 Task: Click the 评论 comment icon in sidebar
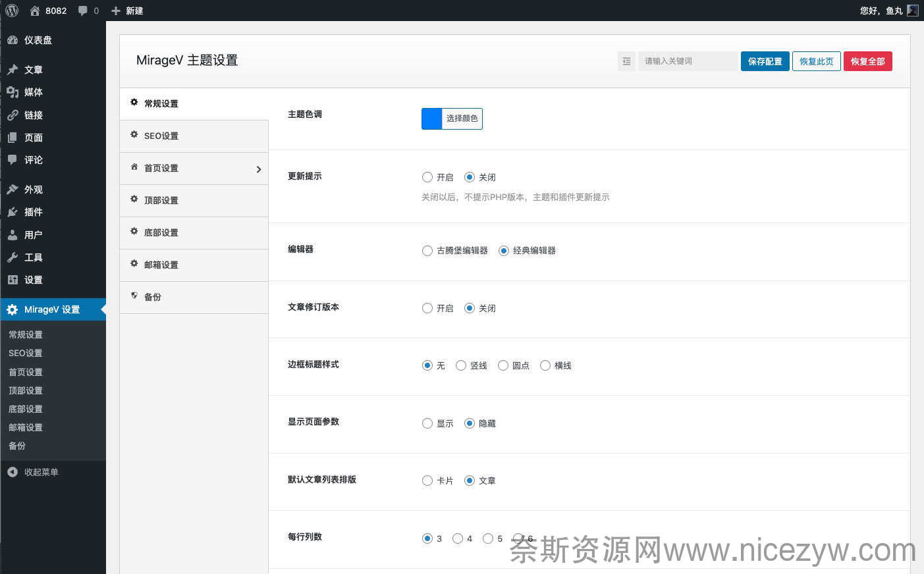pyautogui.click(x=13, y=160)
